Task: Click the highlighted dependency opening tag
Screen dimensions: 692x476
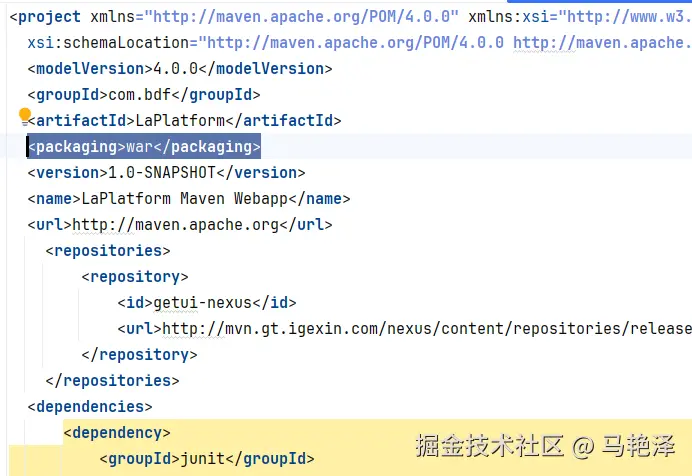Action: pos(117,433)
